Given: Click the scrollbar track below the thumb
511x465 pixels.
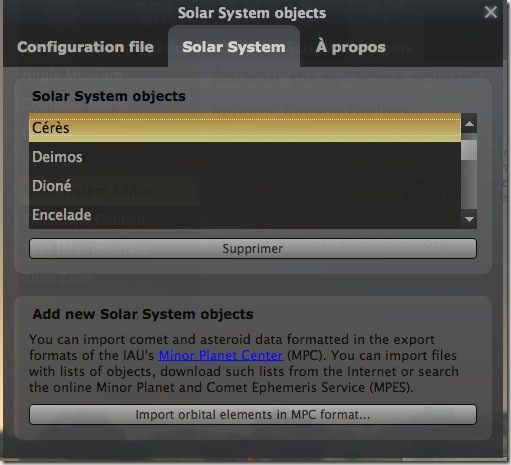Looking at the screenshot, I should coord(469,185).
